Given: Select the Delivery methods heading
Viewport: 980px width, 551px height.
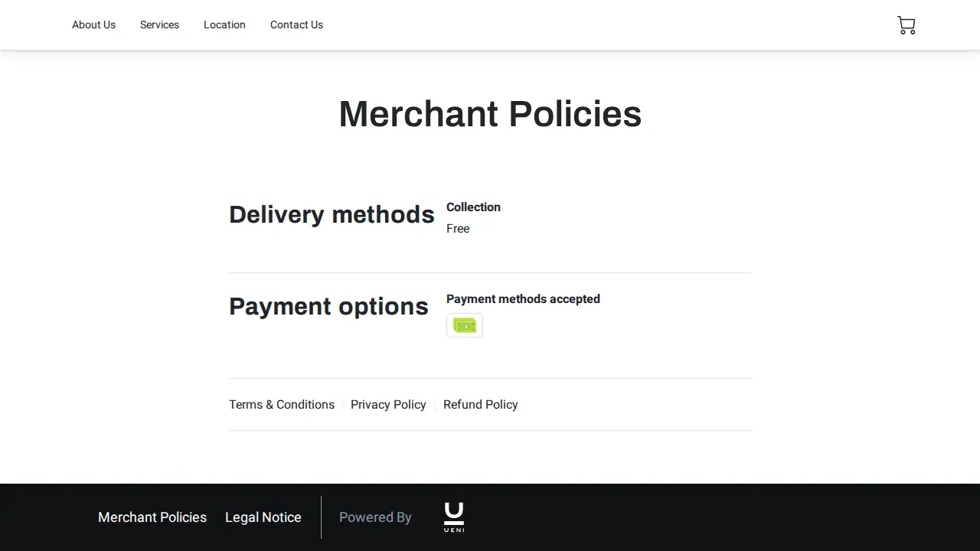Looking at the screenshot, I should [332, 214].
